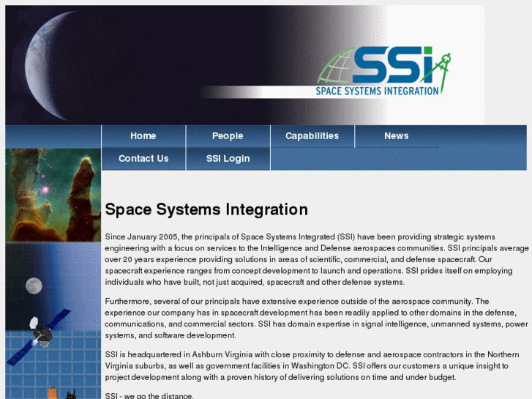Click the SSI logo in the banner

(x=383, y=70)
